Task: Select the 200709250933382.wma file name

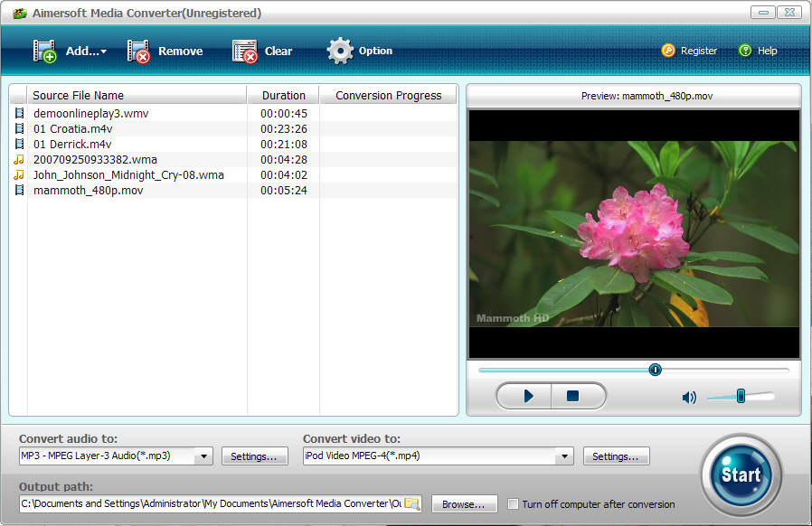Action: [x=95, y=160]
